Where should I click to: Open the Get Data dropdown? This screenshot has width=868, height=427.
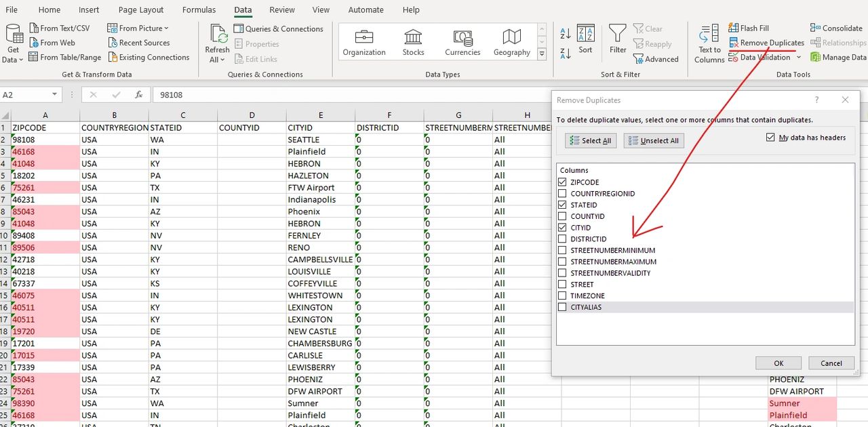tap(13, 41)
